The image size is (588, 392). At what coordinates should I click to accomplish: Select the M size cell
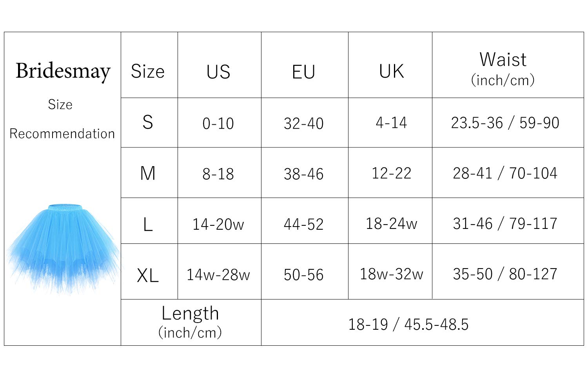point(148,173)
